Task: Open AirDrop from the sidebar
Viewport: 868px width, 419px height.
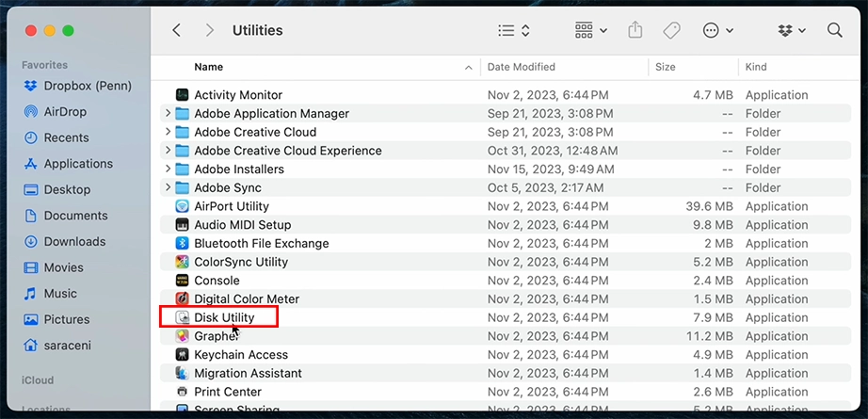Action: point(56,112)
